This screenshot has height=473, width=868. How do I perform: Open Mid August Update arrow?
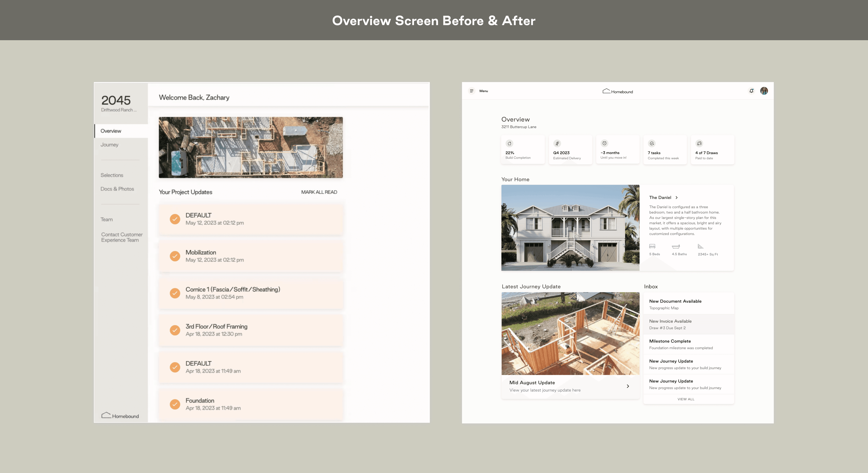click(x=628, y=386)
